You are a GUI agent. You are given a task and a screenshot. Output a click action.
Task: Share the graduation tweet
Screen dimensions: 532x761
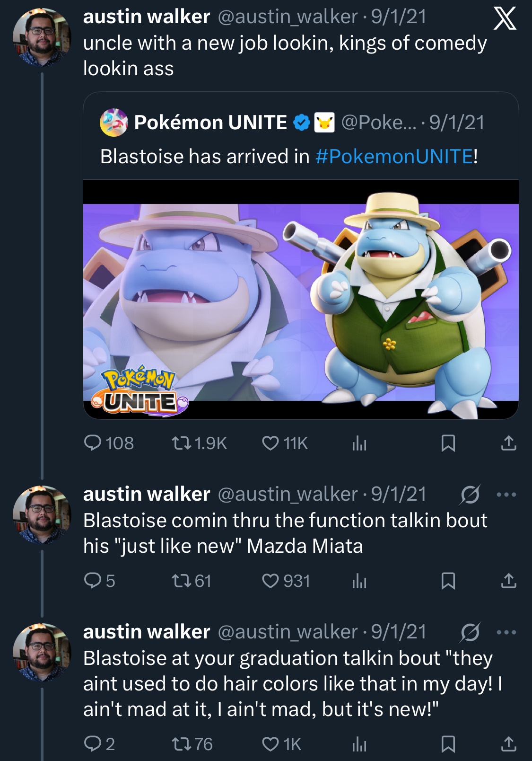508,744
